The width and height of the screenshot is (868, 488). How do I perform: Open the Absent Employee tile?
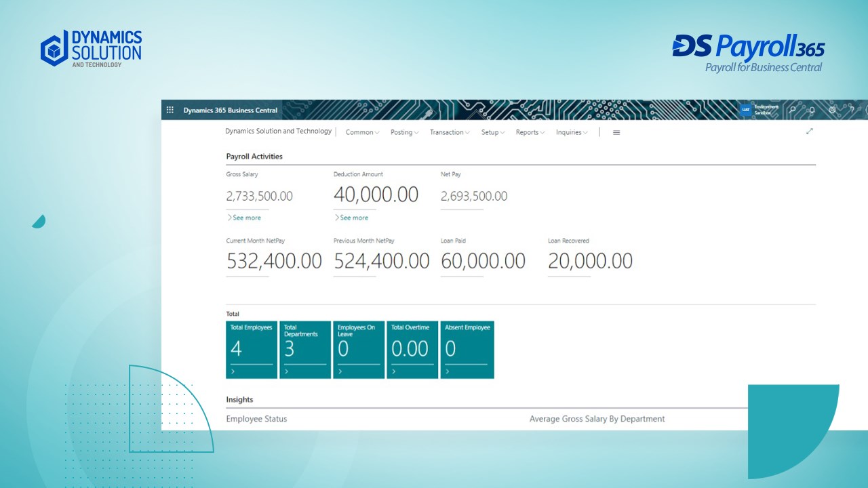coord(467,350)
